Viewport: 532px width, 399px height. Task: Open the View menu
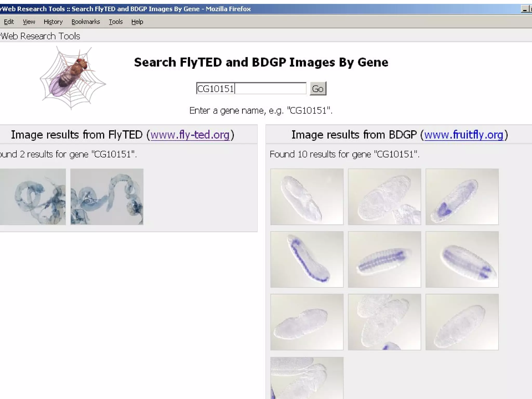29,22
